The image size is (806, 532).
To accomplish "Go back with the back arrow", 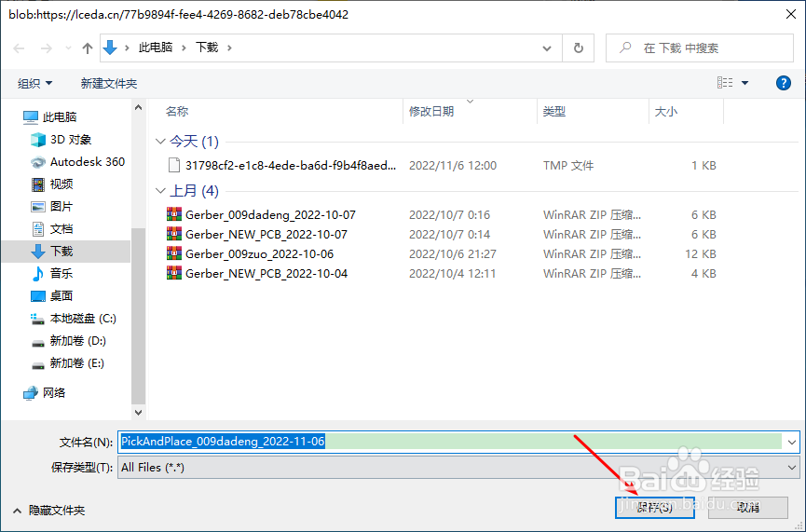I will [x=19, y=48].
